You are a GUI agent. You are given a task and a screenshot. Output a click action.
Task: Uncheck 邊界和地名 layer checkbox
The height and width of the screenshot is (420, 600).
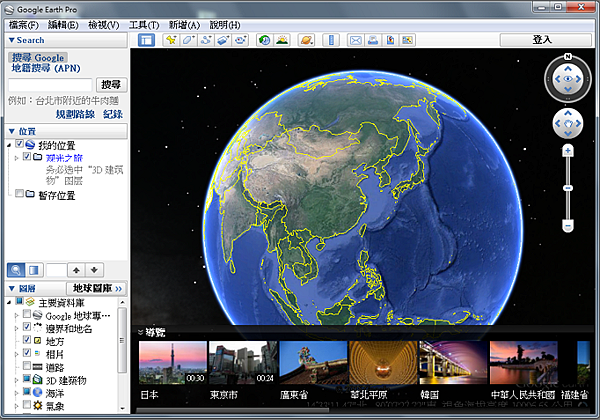point(27,327)
